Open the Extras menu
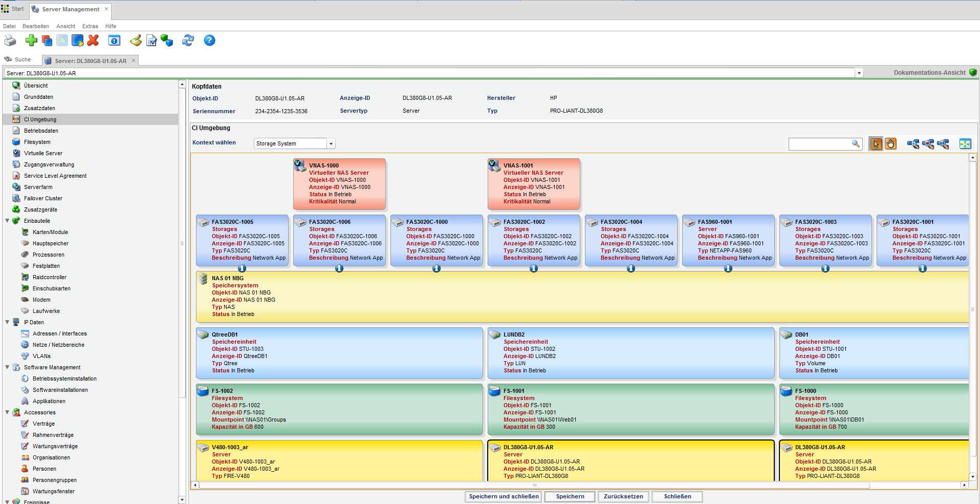Viewport: 980px width, 504px height. pyautogui.click(x=90, y=26)
